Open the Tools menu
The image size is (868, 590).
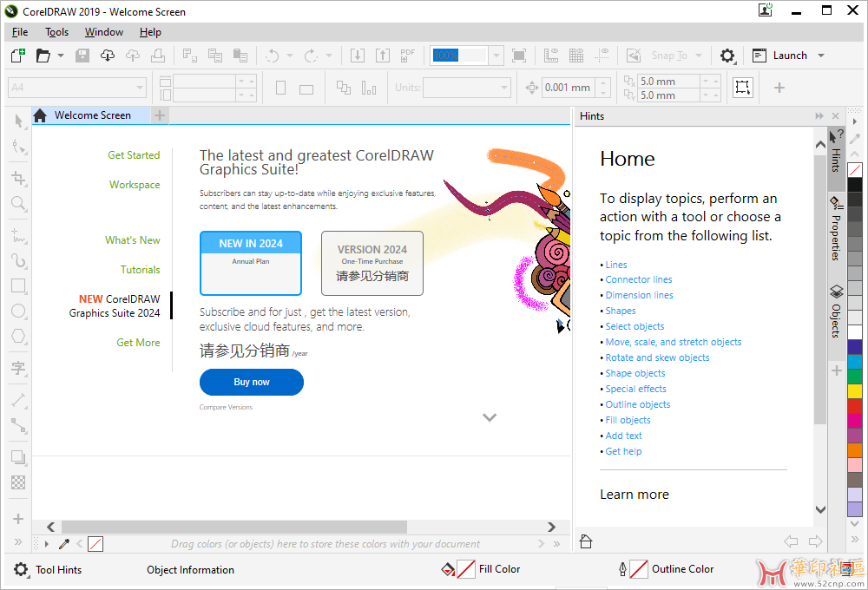57,32
